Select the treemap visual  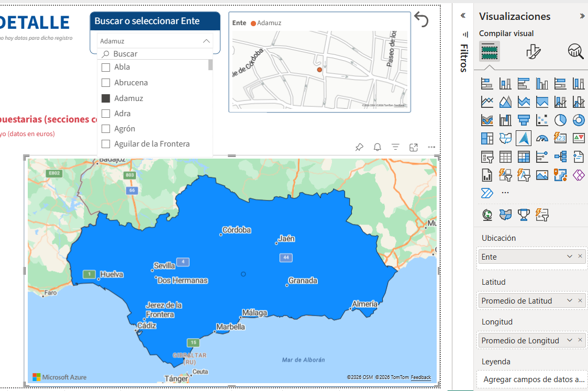pos(487,138)
